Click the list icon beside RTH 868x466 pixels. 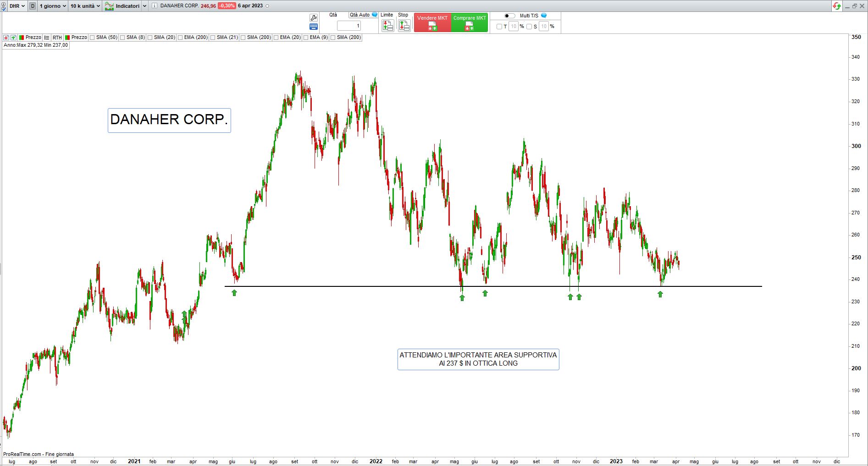pos(47,38)
